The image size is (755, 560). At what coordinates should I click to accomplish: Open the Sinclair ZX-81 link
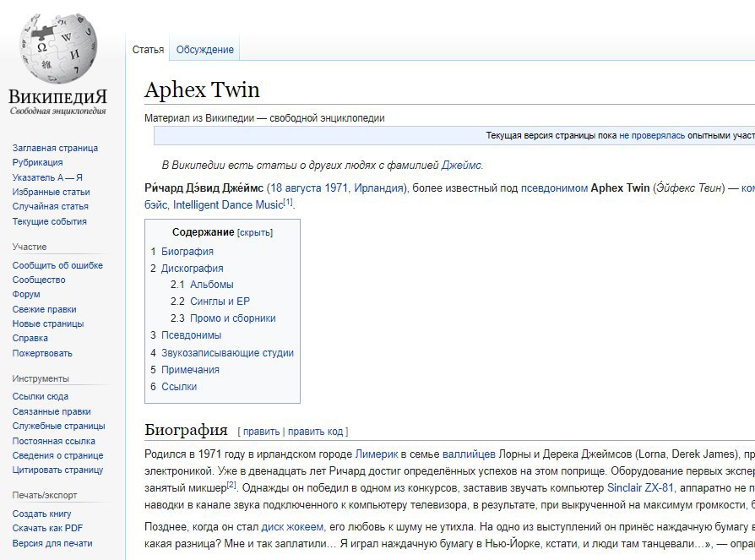pos(640,487)
